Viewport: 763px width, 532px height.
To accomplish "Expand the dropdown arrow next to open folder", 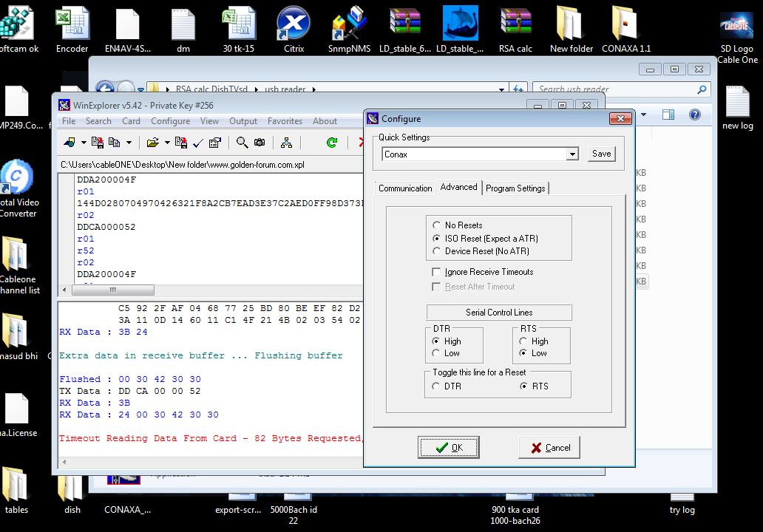I will pyautogui.click(x=167, y=143).
